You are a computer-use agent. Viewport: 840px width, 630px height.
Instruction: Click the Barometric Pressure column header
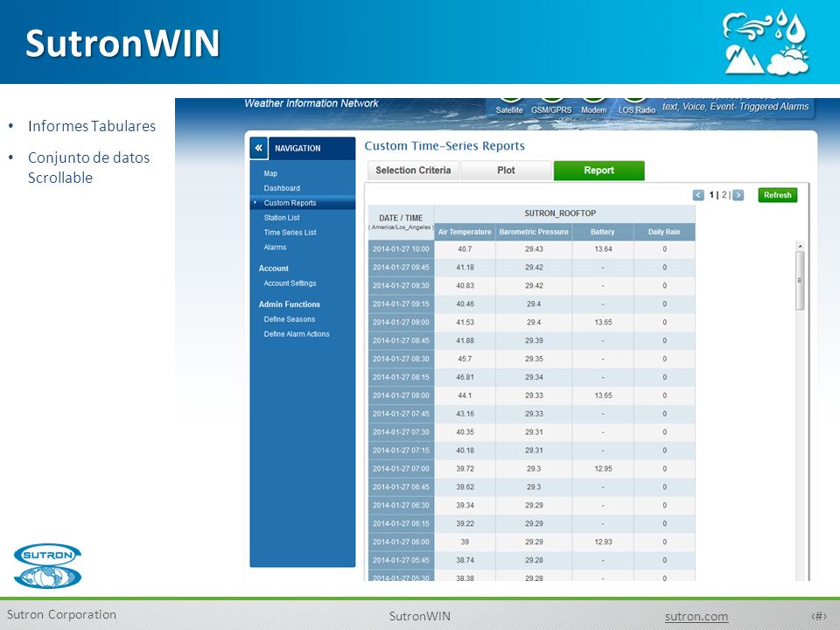pyautogui.click(x=534, y=232)
